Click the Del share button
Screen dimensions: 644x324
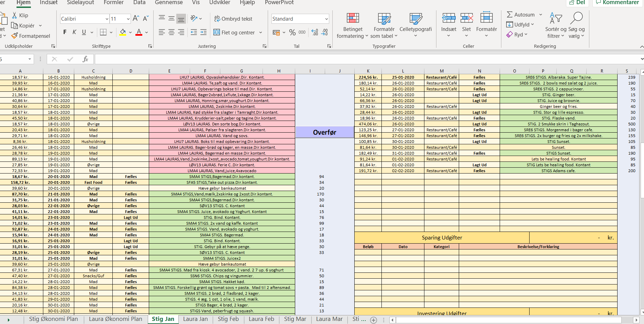point(577,2)
